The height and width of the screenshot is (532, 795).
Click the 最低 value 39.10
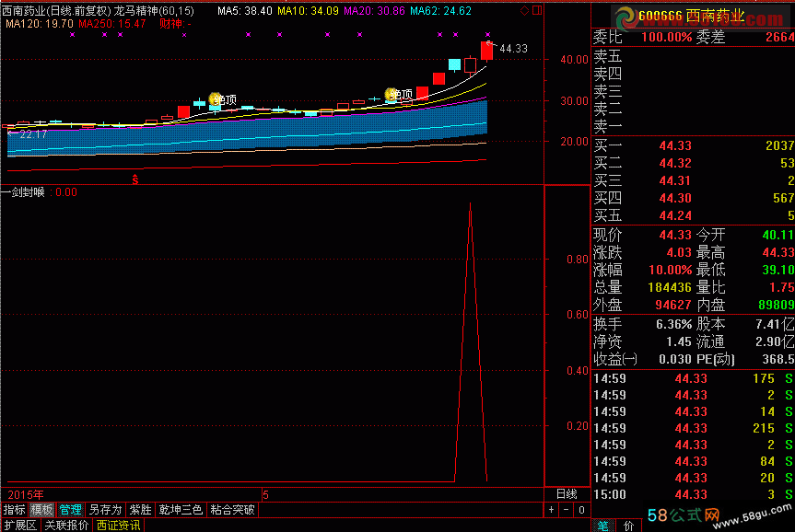coord(777,270)
